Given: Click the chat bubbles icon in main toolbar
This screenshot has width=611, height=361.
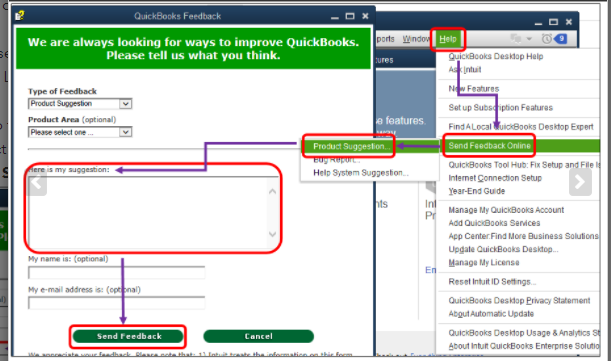Looking at the screenshot, I should coord(516,39).
